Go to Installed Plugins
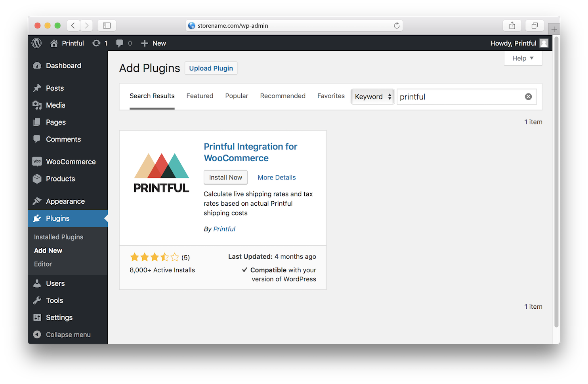The width and height of the screenshot is (588, 384). pos(59,237)
